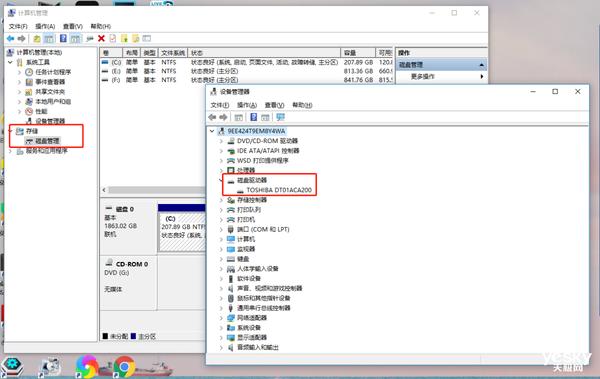Collapse the 9EE424T9EM8Y4WA computer root node
This screenshot has height=379, width=600.
tap(212, 131)
